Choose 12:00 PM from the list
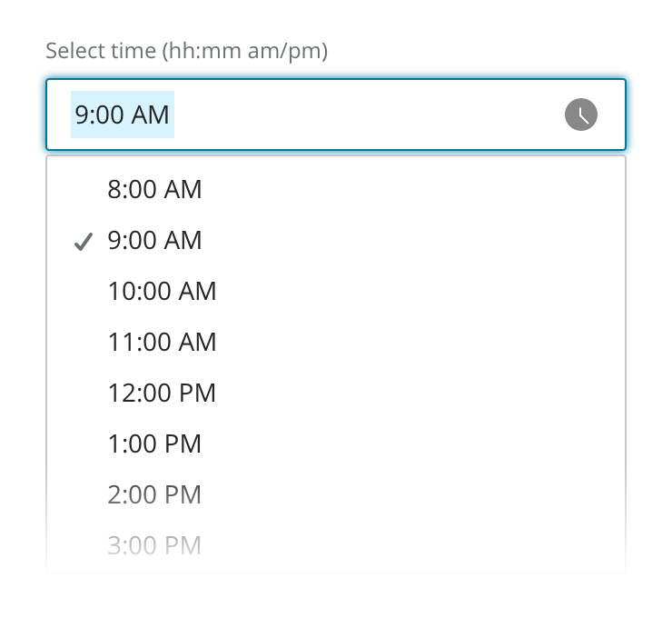This screenshot has width=672, height=618. 162,394
